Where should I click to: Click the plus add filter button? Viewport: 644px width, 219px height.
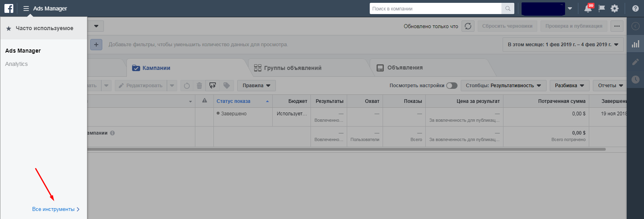click(x=96, y=45)
